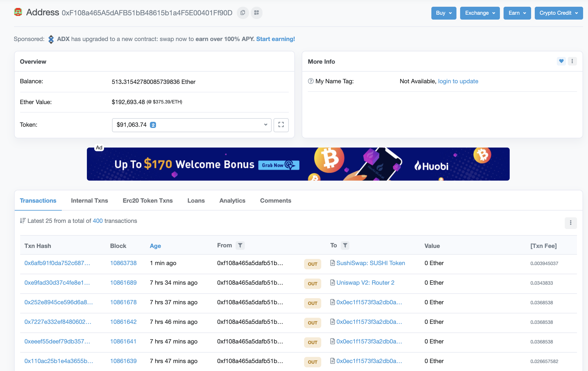Open transaction 0x110ac25b1e4a3655b
588x371 pixels.
59,361
